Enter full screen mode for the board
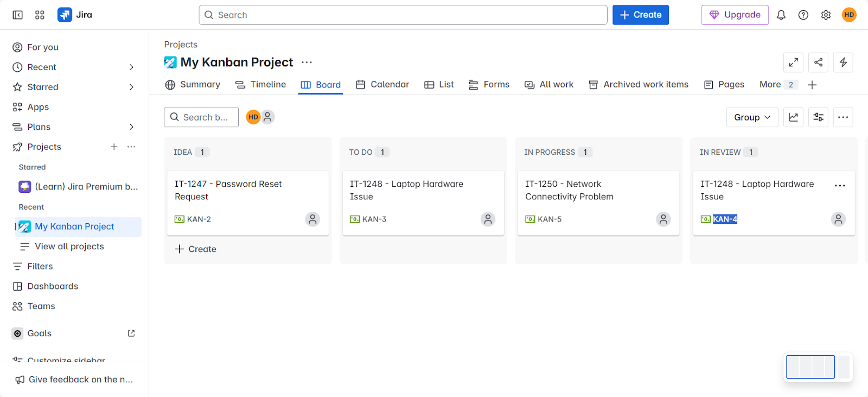Image resolution: width=868 pixels, height=397 pixels. pyautogui.click(x=793, y=62)
